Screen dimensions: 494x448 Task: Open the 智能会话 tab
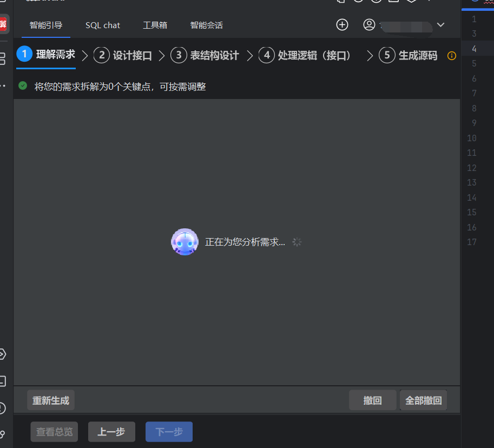(206, 25)
